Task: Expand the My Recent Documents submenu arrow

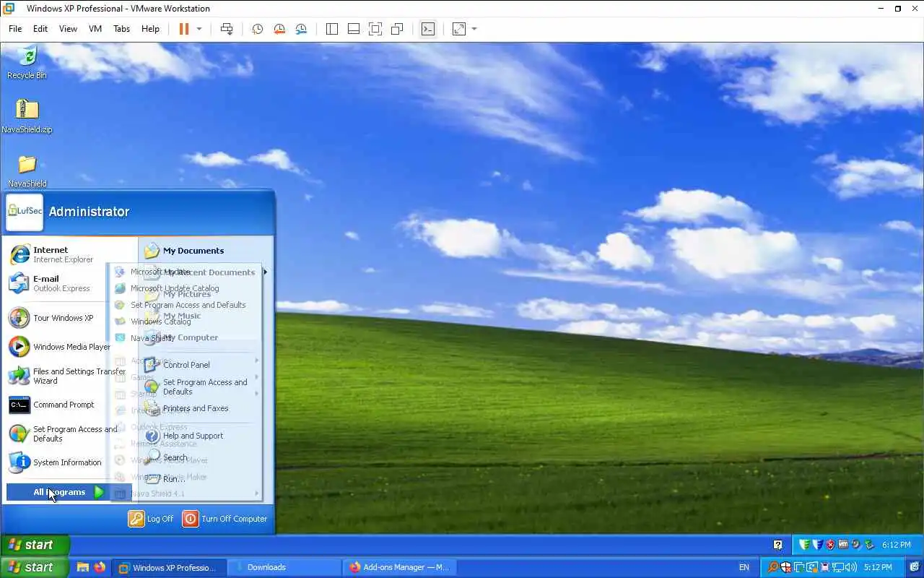Action: [265, 272]
